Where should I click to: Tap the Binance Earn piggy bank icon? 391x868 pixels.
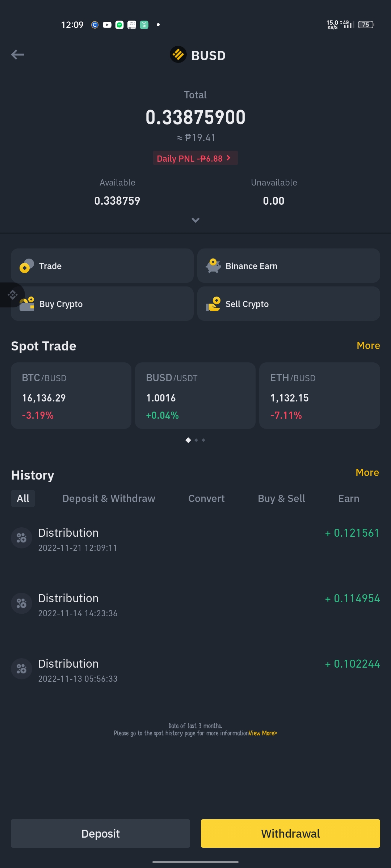213,266
